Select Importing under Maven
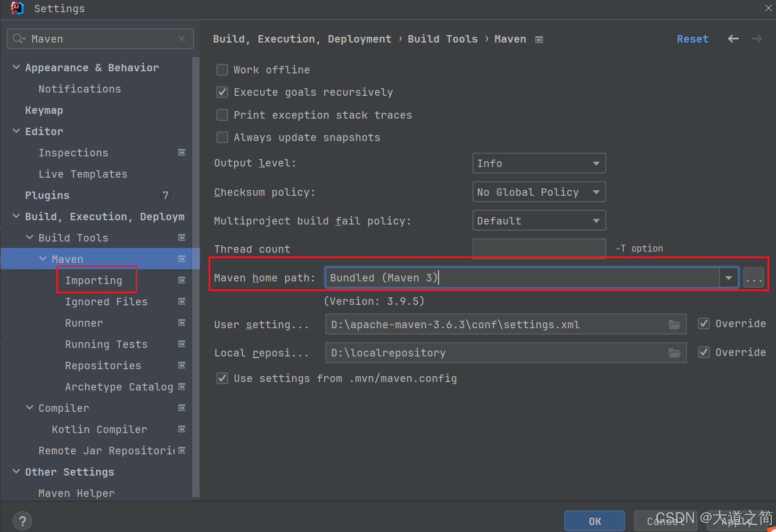 94,280
